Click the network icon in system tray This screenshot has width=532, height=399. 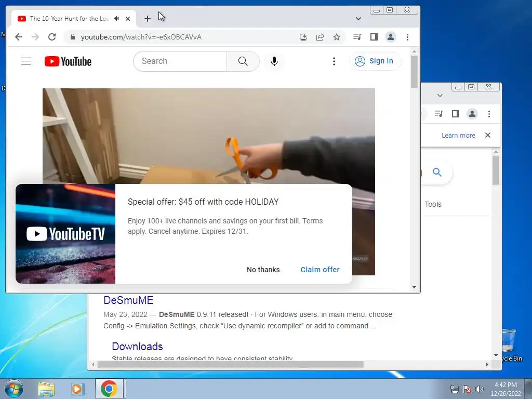(x=454, y=389)
